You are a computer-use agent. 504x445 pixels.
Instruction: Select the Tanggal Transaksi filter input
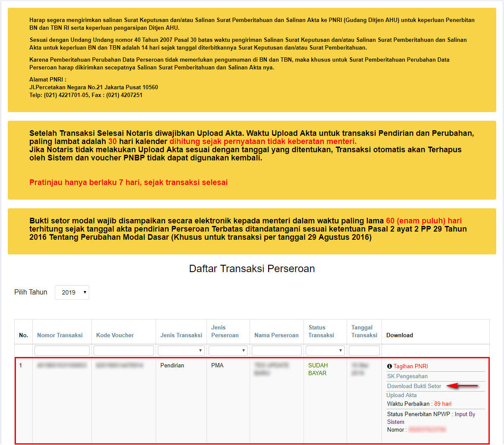(364, 351)
